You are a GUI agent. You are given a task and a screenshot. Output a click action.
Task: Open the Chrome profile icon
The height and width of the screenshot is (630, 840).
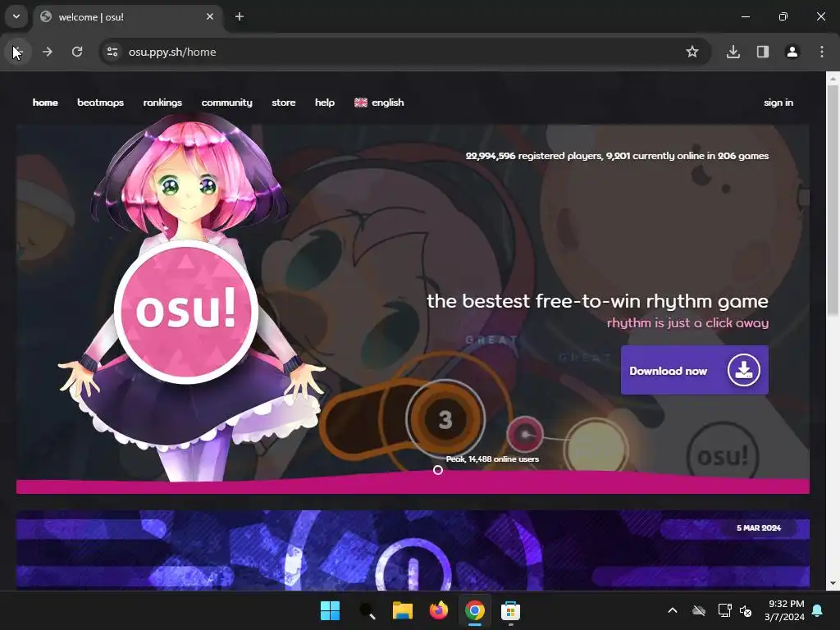click(792, 52)
